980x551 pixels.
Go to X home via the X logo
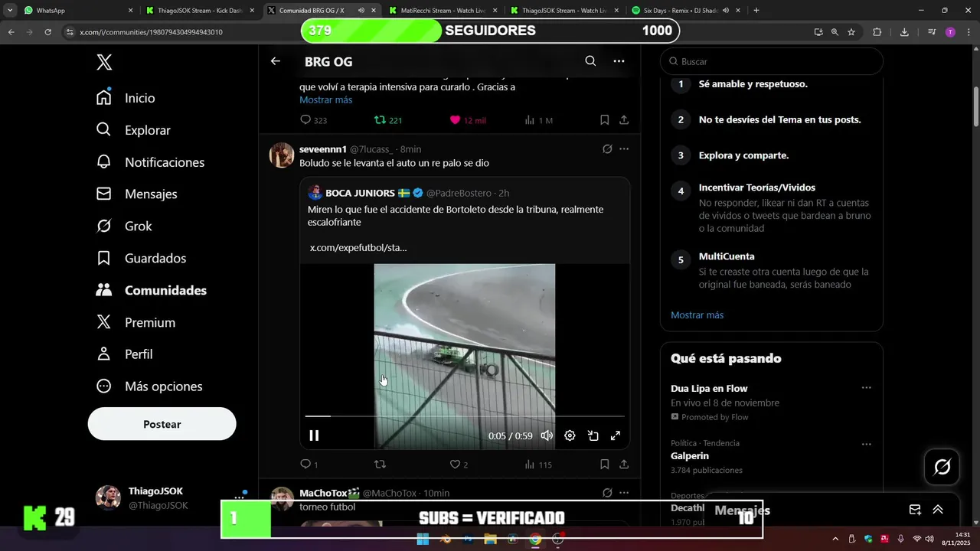click(104, 63)
